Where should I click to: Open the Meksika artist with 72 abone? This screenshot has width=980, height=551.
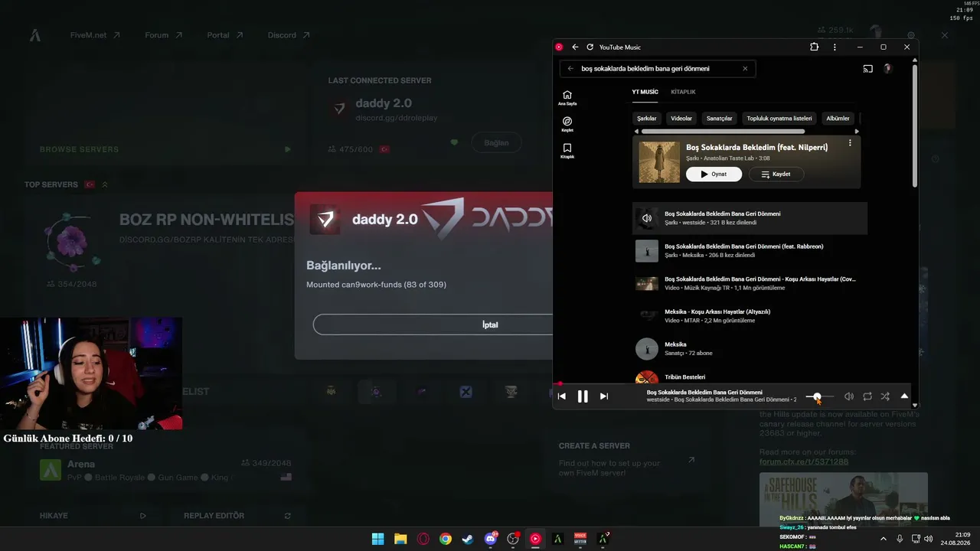[x=750, y=349]
